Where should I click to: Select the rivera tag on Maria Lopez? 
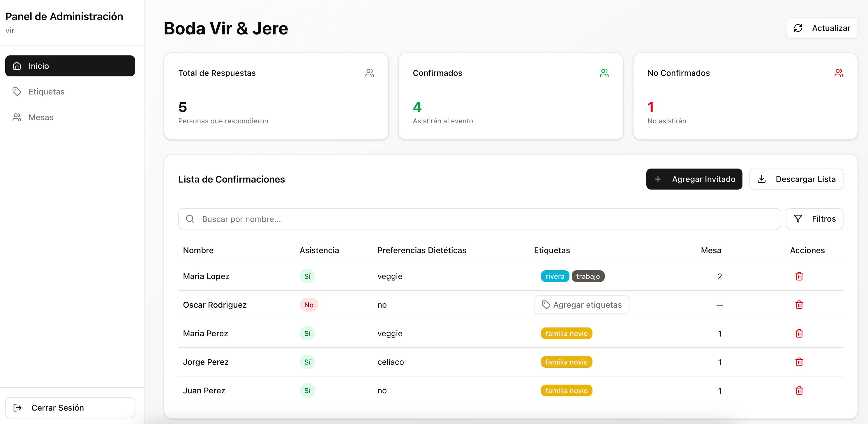pos(555,276)
